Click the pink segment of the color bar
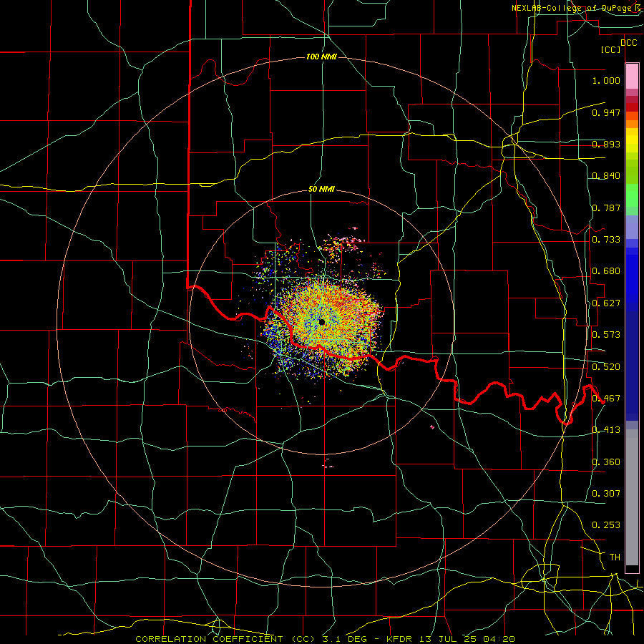The image size is (644, 644). (632, 77)
